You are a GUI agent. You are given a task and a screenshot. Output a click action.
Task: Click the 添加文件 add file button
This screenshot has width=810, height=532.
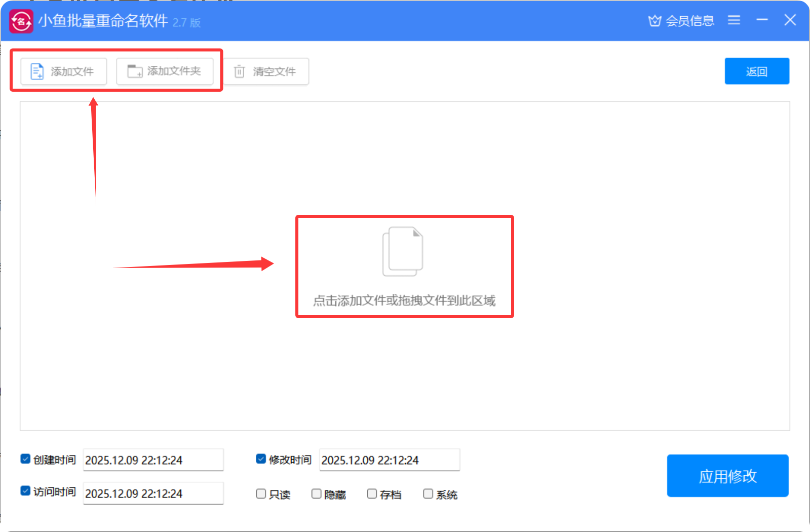click(64, 71)
